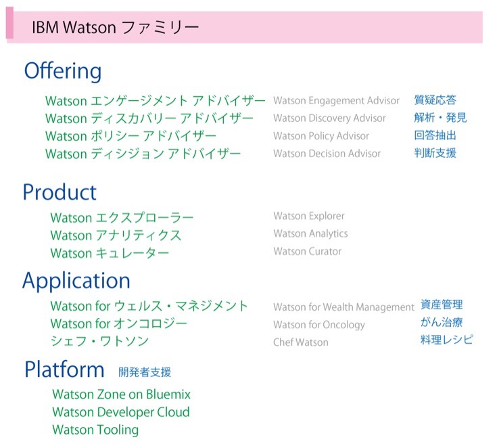Select Watson ポリシー アドバイザー item
497x448 pixels.
(131, 136)
